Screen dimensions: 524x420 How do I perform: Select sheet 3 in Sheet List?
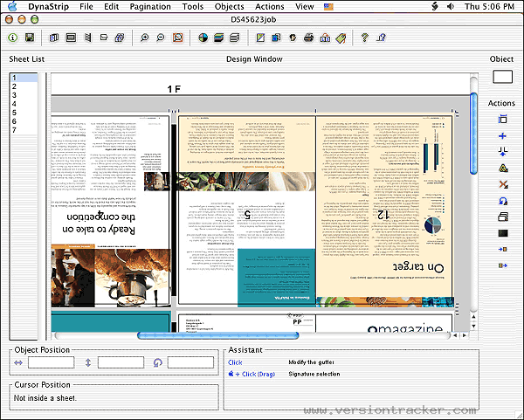pos(24,95)
